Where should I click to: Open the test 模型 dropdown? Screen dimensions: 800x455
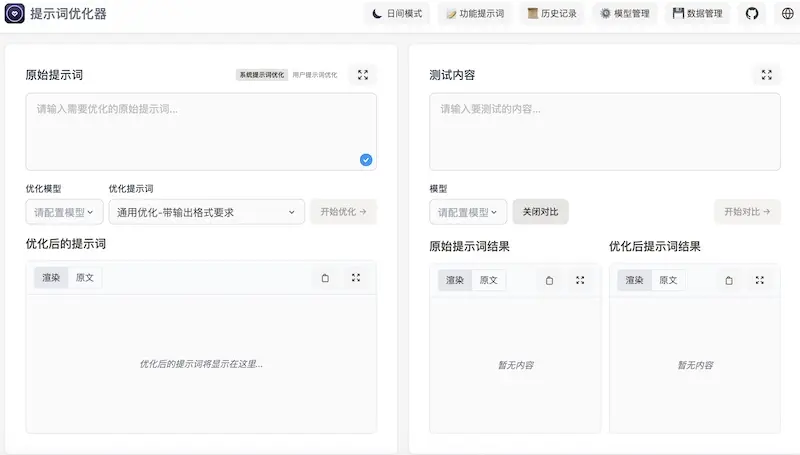[468, 212]
